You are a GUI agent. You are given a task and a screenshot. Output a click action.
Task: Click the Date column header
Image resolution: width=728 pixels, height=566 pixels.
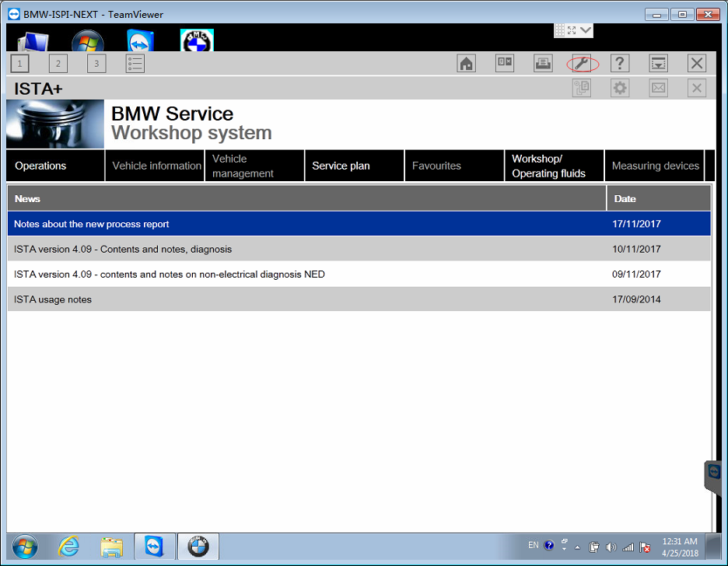click(659, 198)
